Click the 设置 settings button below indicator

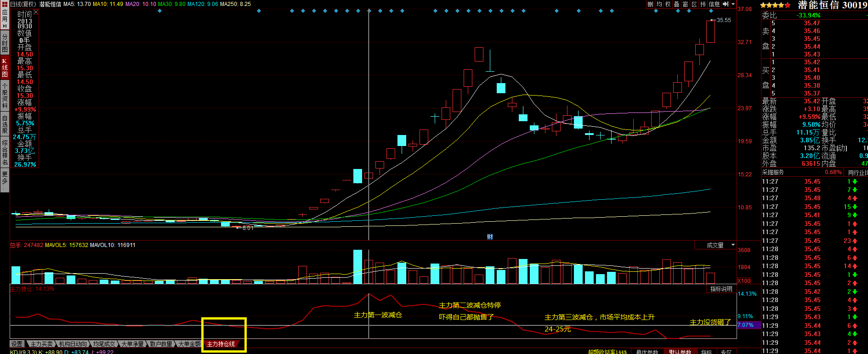coord(17,344)
